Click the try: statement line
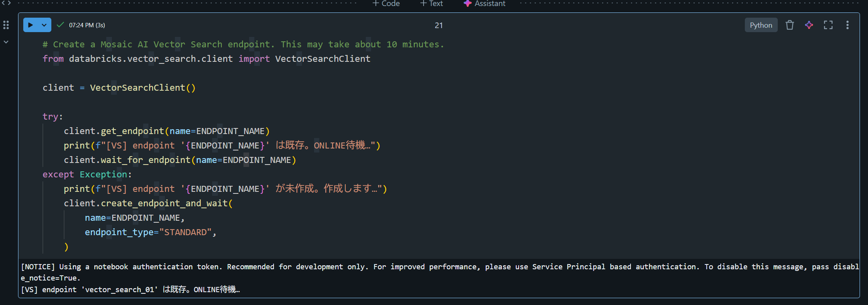 click(x=53, y=116)
